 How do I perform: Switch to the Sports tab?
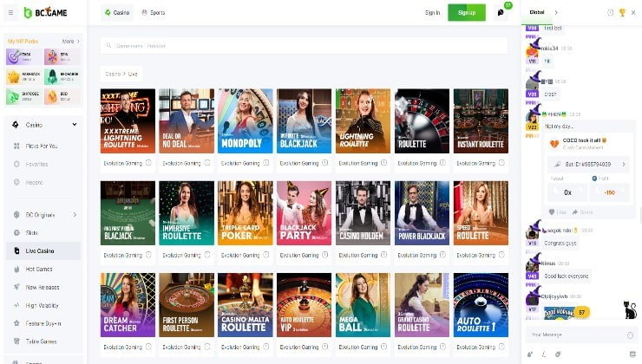pos(154,13)
